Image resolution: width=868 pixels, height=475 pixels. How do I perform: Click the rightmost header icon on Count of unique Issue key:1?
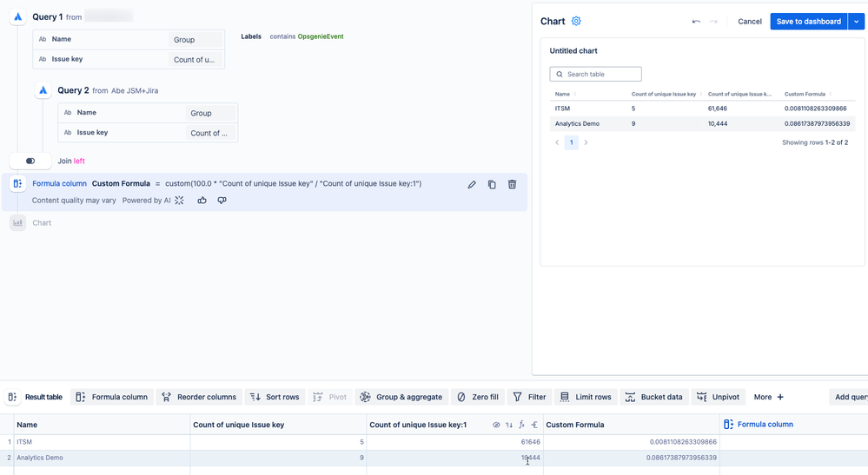534,425
